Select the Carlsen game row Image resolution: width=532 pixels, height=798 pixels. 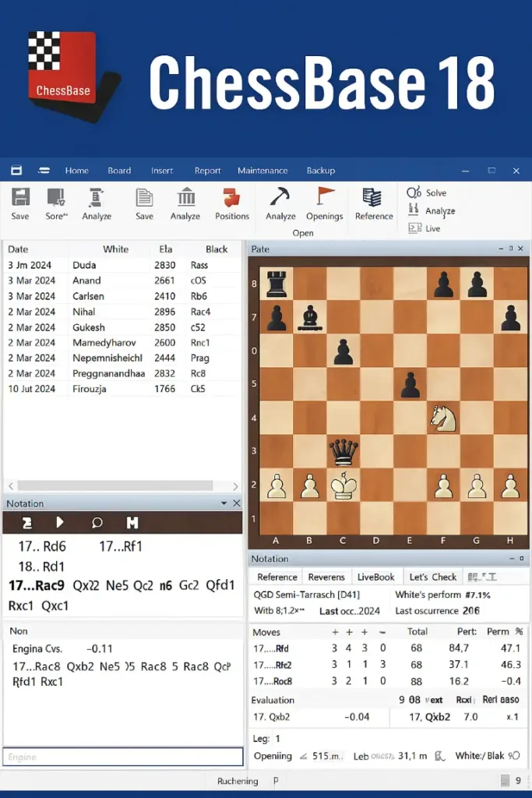[x=122, y=296]
